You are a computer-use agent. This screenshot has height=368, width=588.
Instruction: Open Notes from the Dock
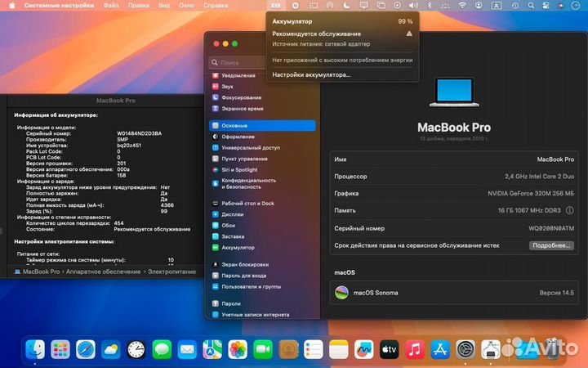point(339,350)
